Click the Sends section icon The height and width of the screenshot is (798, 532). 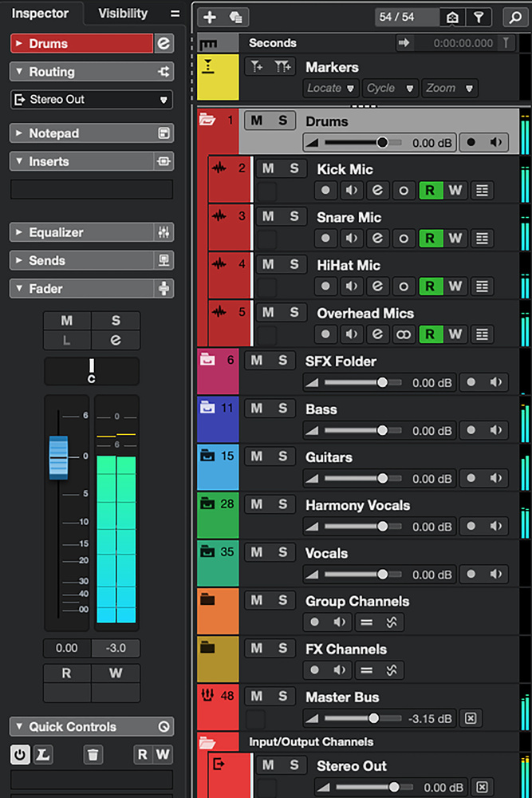point(164,260)
